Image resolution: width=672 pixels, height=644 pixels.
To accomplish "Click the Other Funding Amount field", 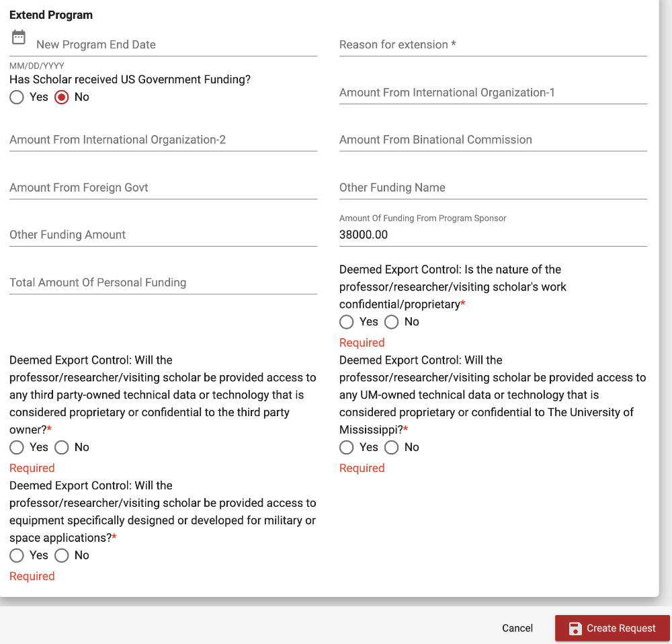I will 163,235.
